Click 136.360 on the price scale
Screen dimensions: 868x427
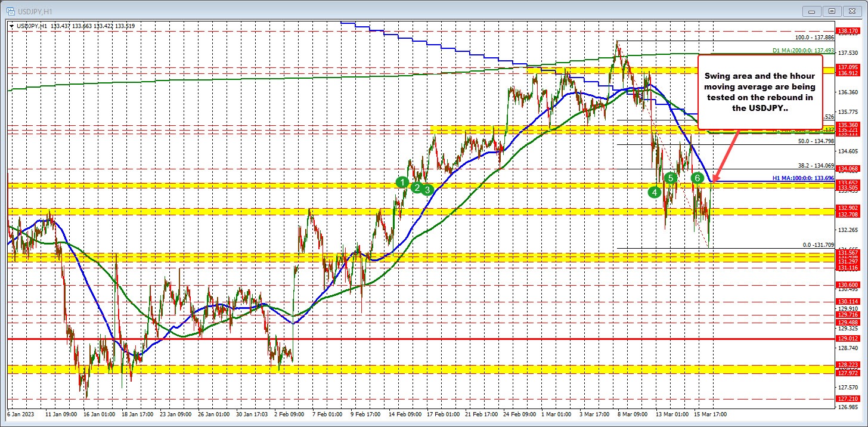(848, 92)
